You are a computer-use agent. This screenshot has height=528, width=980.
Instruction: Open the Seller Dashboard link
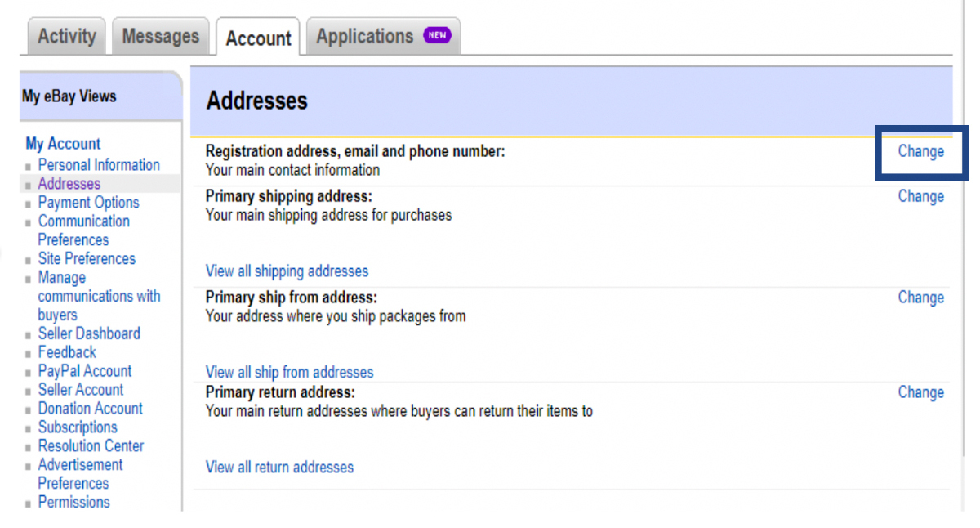(x=89, y=333)
